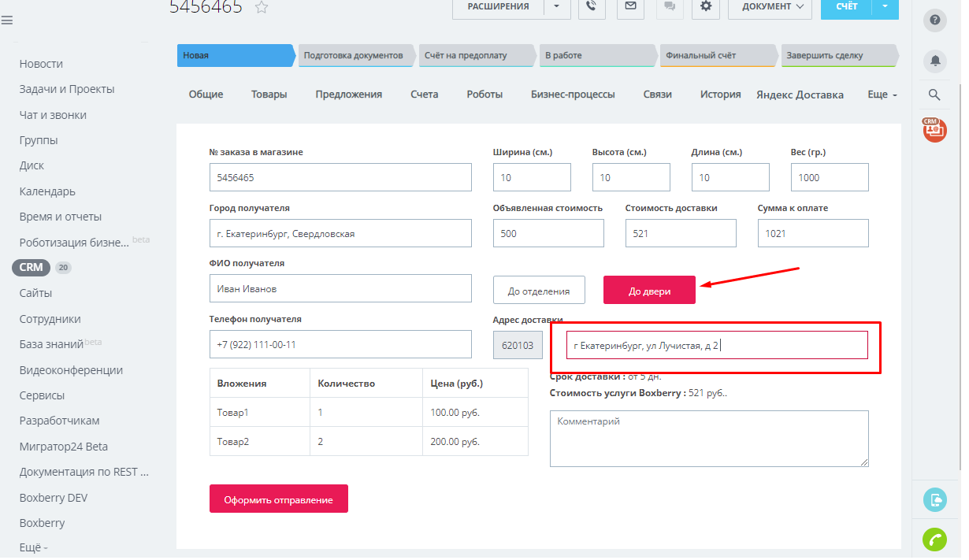Choose До отделения delivery option

tap(539, 291)
